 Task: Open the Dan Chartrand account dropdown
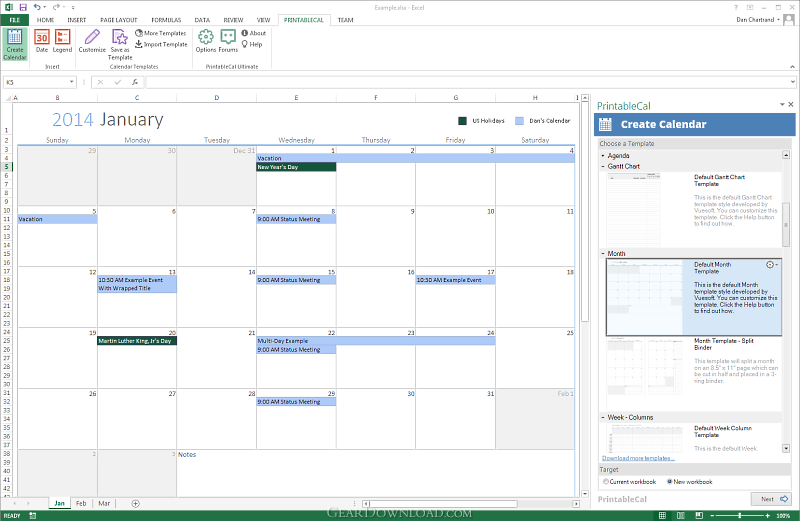tap(779, 20)
